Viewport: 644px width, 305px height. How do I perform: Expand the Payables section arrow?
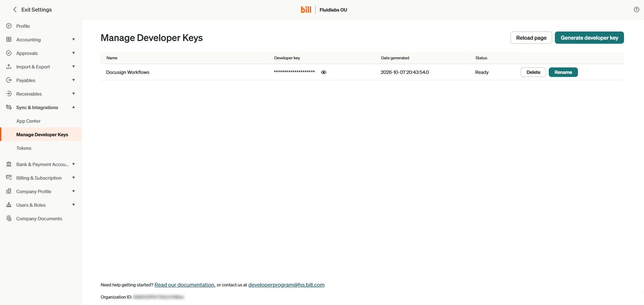pyautogui.click(x=74, y=80)
